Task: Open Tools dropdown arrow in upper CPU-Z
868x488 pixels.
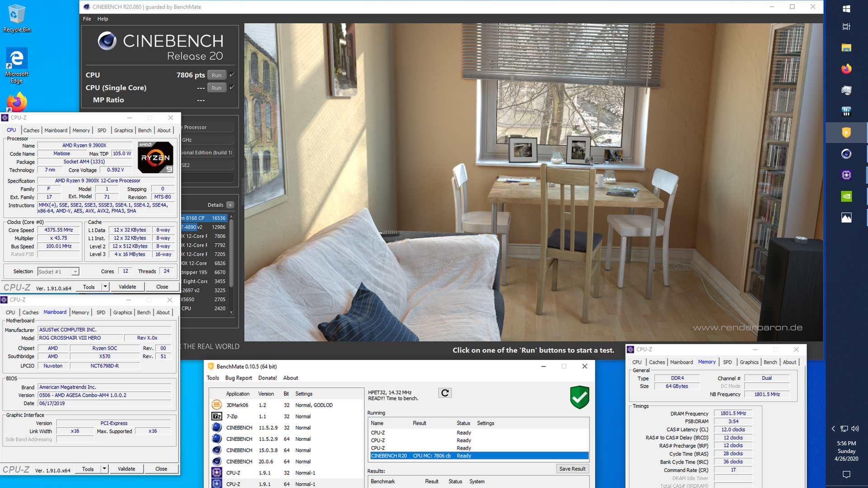Action: [105, 286]
